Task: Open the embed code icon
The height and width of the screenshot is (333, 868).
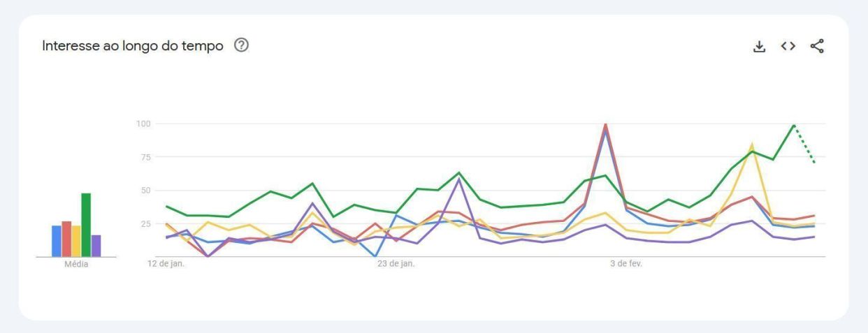Action: 788,47
